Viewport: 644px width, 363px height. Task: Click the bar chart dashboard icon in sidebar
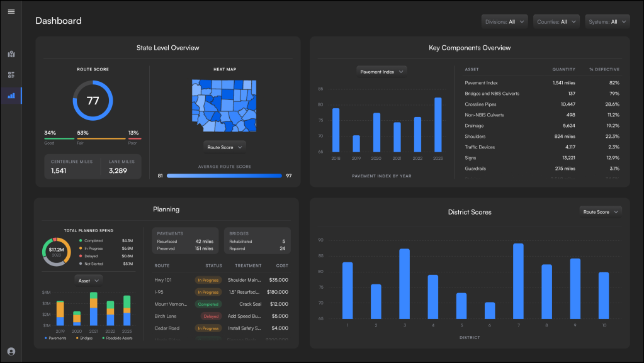tap(11, 95)
